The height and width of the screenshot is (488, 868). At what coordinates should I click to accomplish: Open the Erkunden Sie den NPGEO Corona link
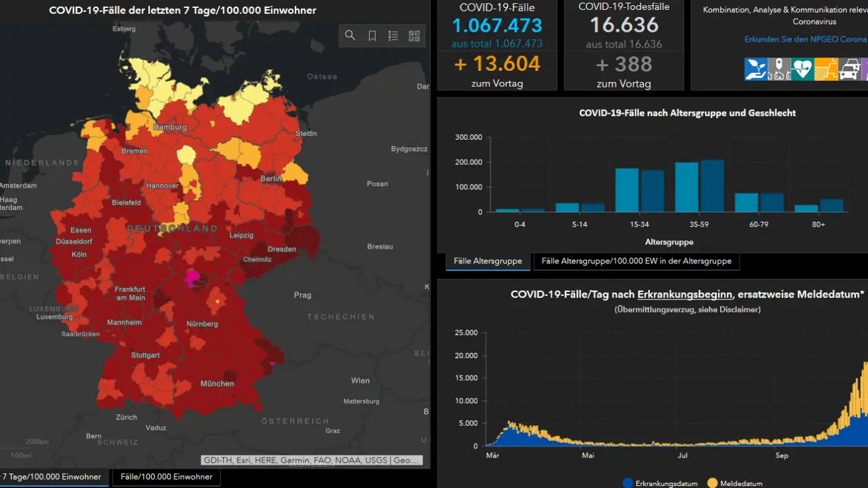805,39
